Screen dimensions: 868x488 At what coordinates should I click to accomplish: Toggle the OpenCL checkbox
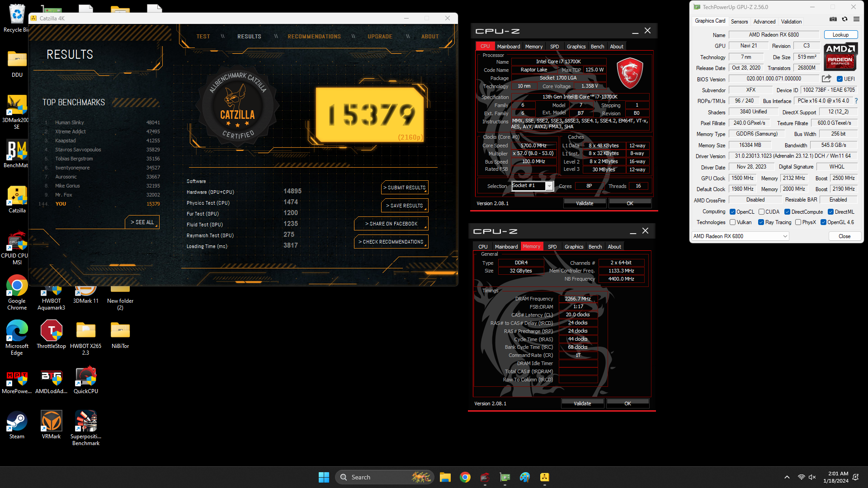pos(732,212)
